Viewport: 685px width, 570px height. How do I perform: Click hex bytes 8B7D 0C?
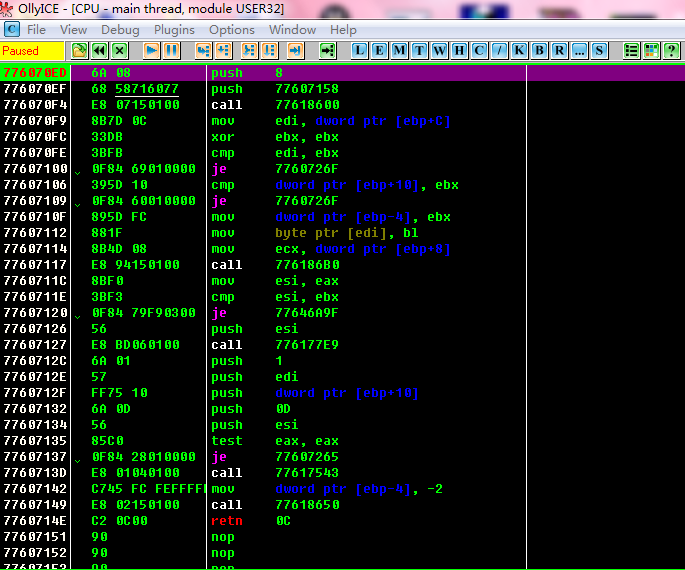(x=119, y=121)
